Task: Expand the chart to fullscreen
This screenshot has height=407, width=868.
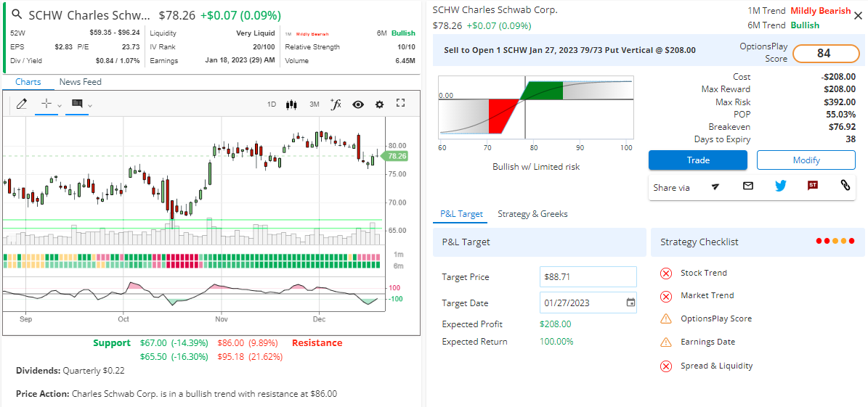Action: (x=401, y=104)
